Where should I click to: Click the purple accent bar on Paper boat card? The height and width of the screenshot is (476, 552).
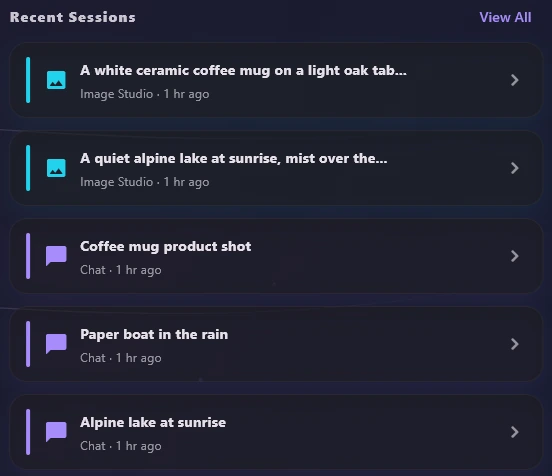28,344
